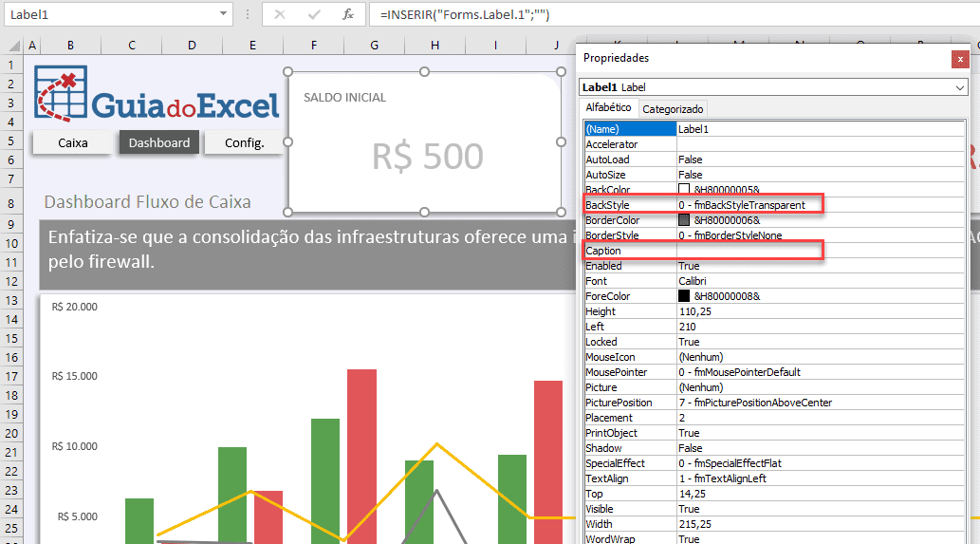Switch to the Categorizado tab

pyautogui.click(x=673, y=109)
